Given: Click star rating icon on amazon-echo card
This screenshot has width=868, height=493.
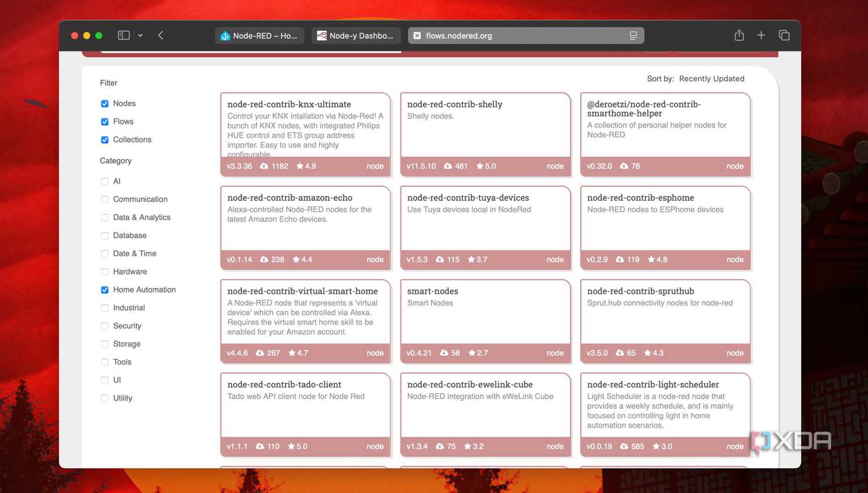Looking at the screenshot, I should click(296, 259).
